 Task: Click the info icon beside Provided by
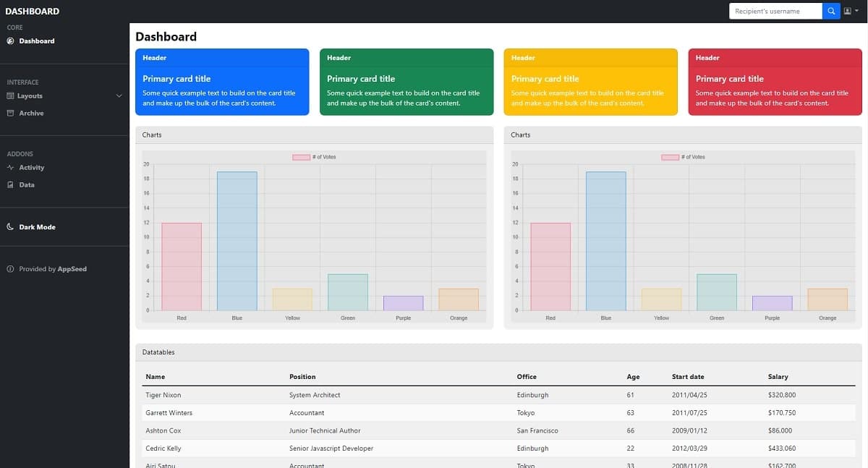tap(10, 269)
